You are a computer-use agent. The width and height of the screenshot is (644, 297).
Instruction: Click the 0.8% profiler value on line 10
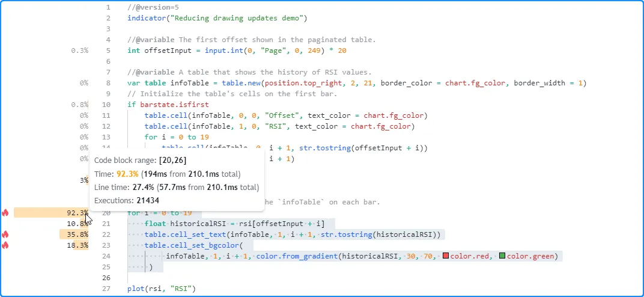tap(79, 105)
